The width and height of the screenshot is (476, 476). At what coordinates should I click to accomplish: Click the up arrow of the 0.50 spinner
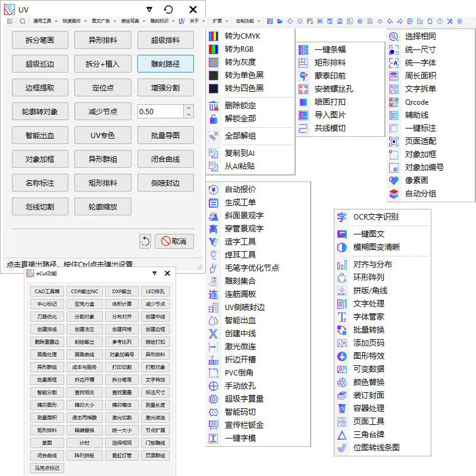(189, 108)
